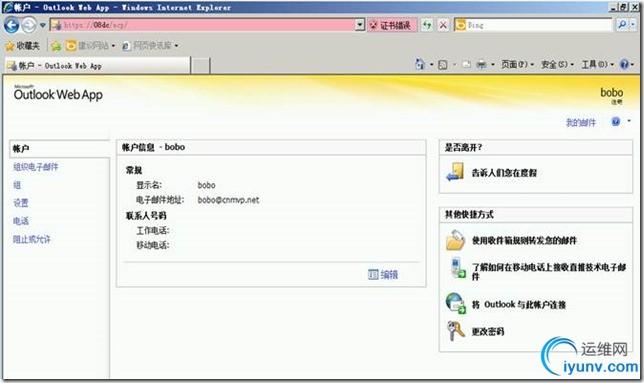Select the 帐户 item in left navigation
644x383 pixels.
[x=59, y=149]
